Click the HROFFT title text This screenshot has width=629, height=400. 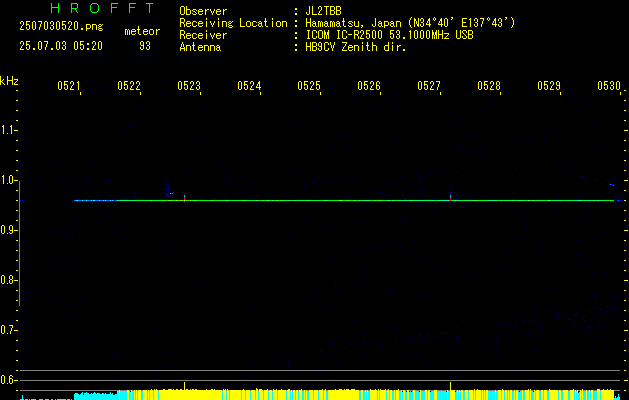[102, 8]
